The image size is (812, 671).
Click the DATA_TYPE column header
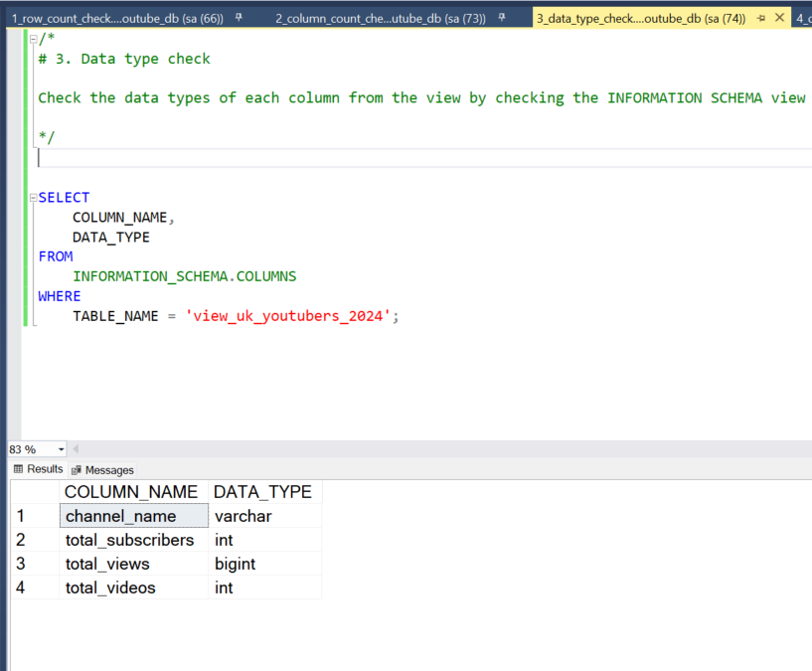tap(262, 491)
